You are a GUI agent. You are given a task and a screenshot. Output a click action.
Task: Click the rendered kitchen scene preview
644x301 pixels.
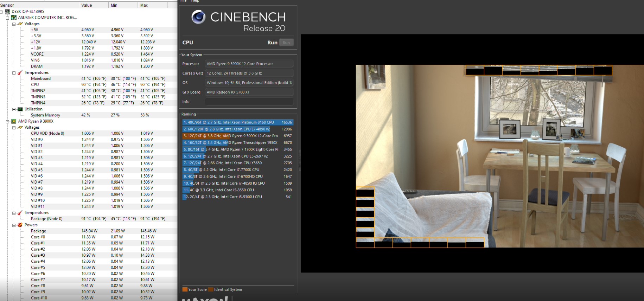coord(500,156)
